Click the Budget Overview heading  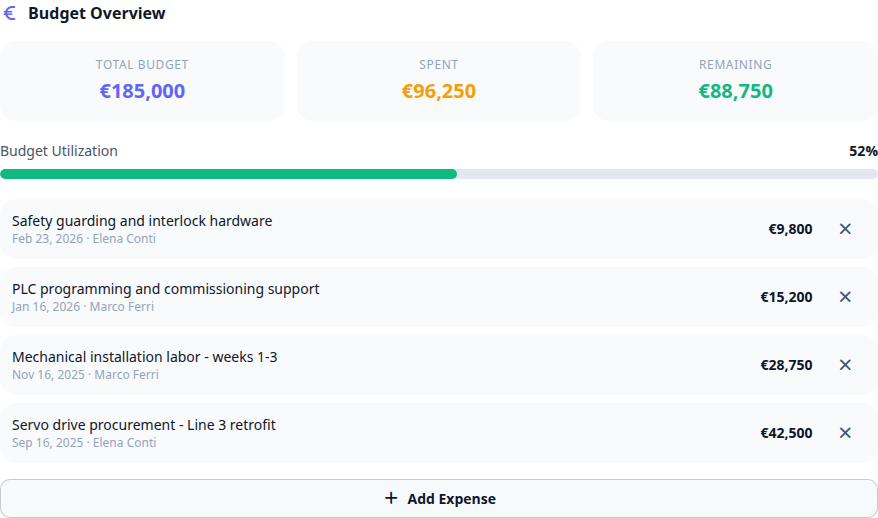pyautogui.click(x=97, y=13)
